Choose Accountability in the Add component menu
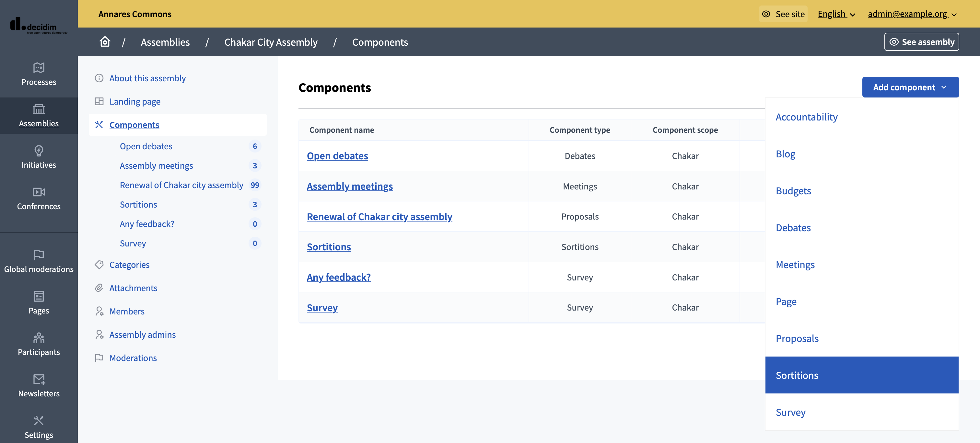This screenshot has height=443, width=980. 807,117
